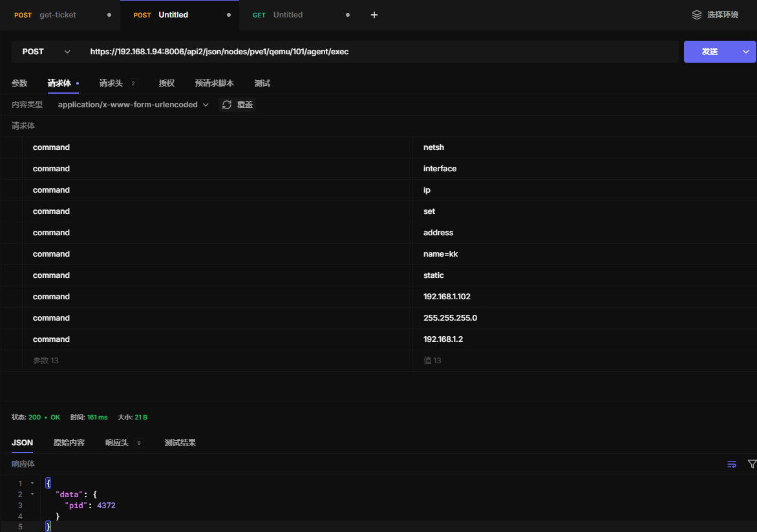Click the override refresh icon
Image resolution: width=757 pixels, height=532 pixels.
point(227,105)
